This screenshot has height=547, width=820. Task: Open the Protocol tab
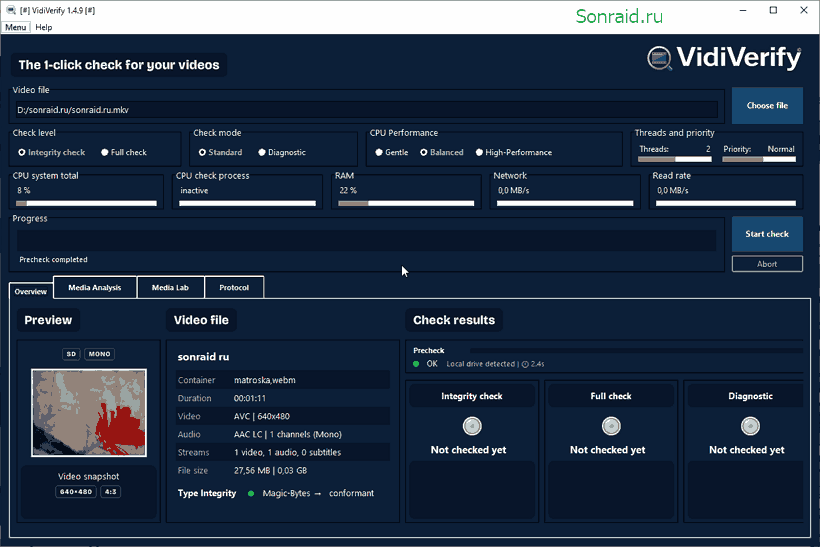pos(234,287)
